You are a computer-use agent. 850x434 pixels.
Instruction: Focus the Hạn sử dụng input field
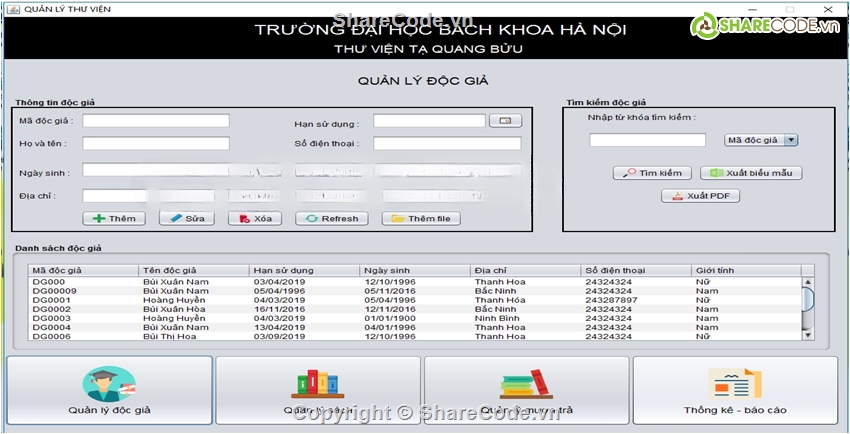point(429,120)
